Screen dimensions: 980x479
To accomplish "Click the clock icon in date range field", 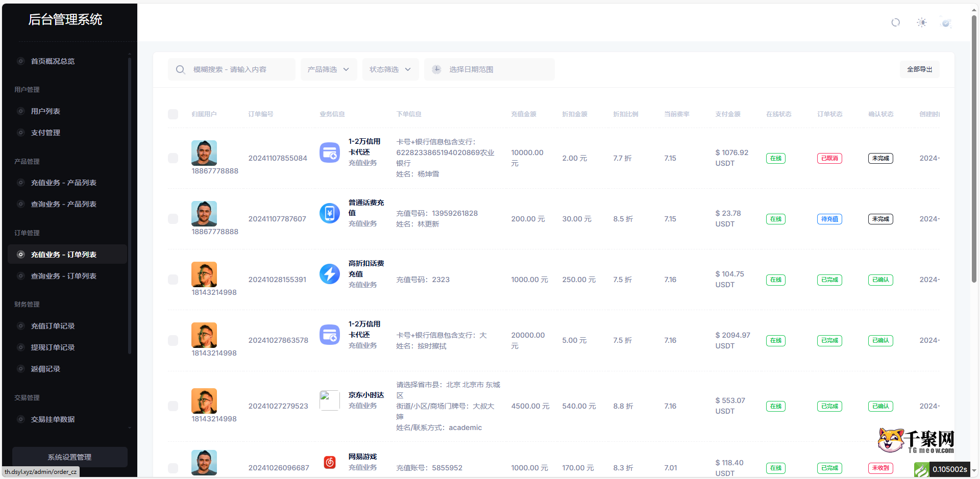I will [x=436, y=69].
